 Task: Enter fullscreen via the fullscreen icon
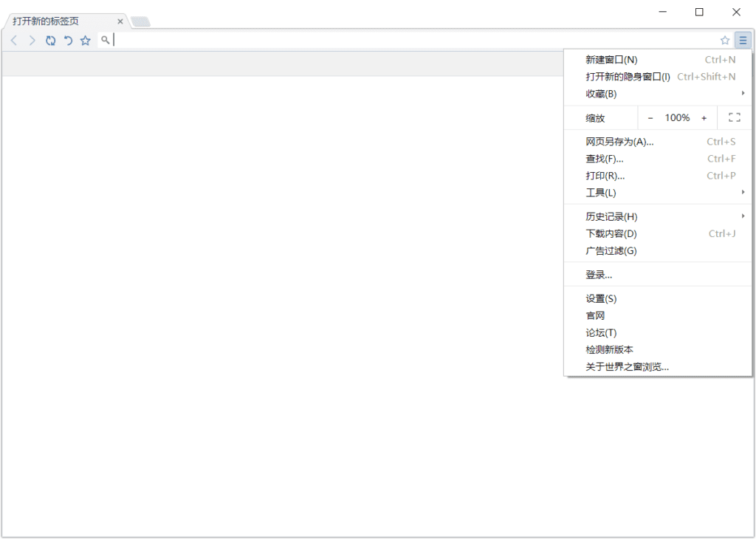[735, 117]
